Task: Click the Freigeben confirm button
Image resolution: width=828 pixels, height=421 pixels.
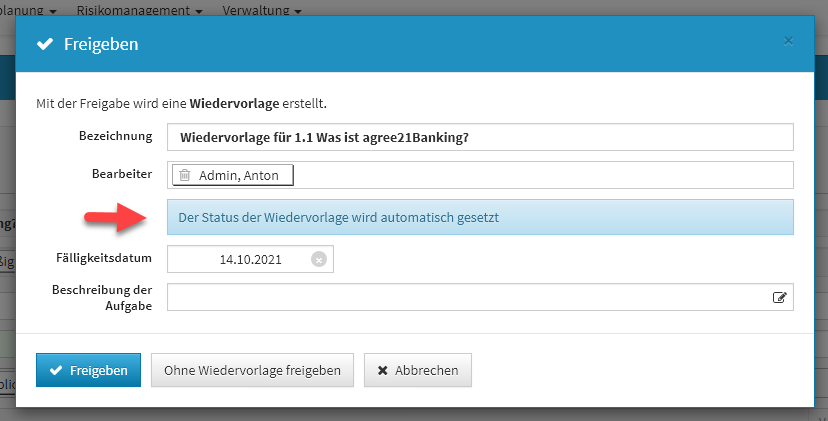Action: [88, 370]
